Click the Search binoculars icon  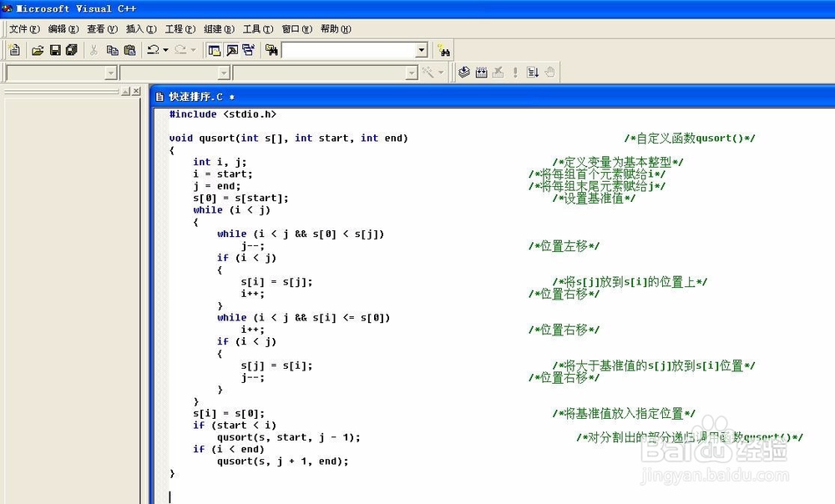pyautogui.click(x=443, y=51)
